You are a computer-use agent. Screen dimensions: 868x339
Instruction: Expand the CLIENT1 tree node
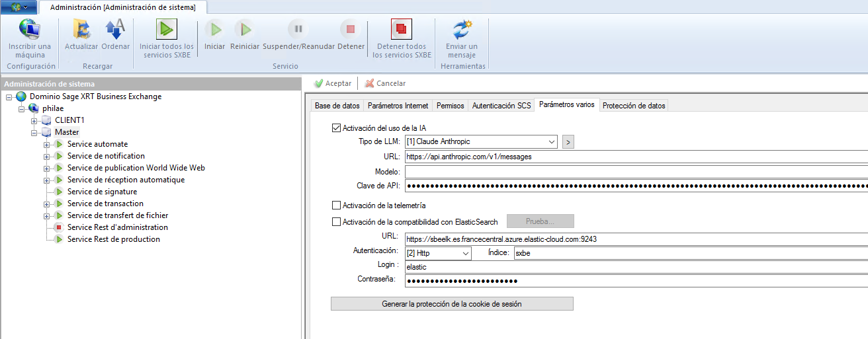[x=34, y=121]
